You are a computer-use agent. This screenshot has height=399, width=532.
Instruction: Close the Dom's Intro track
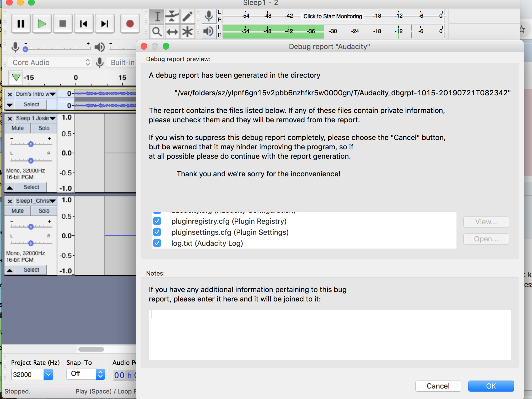click(10, 94)
